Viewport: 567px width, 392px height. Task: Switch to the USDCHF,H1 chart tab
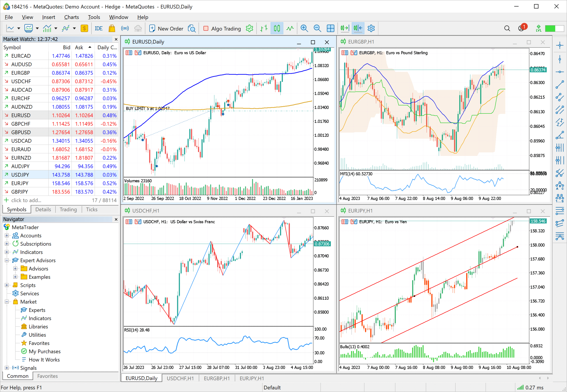click(180, 378)
